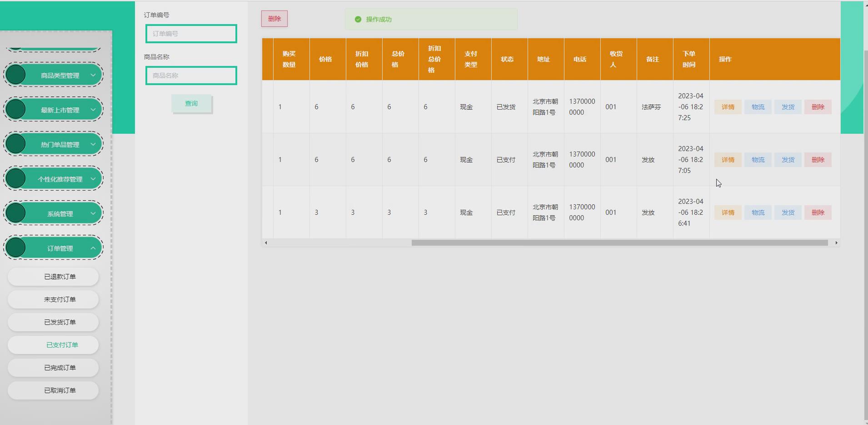Image resolution: width=868 pixels, height=425 pixels.
Task: Click the 查询 search button
Action: coord(191,104)
